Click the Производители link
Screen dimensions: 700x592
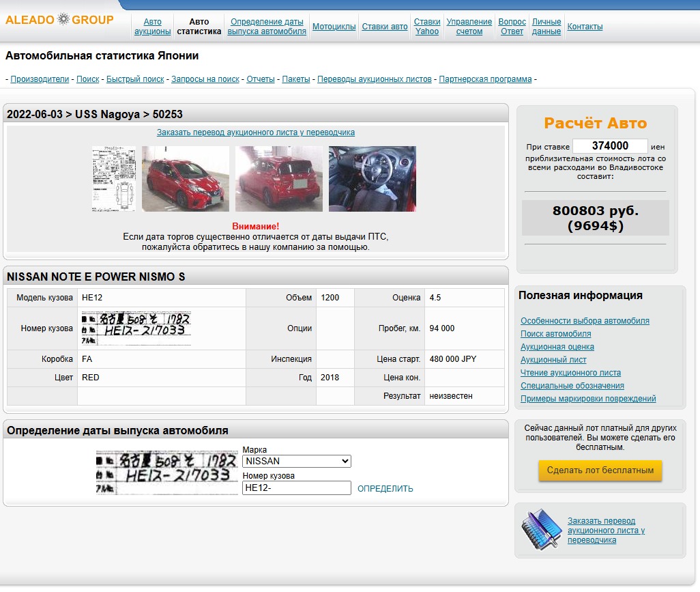(x=40, y=79)
